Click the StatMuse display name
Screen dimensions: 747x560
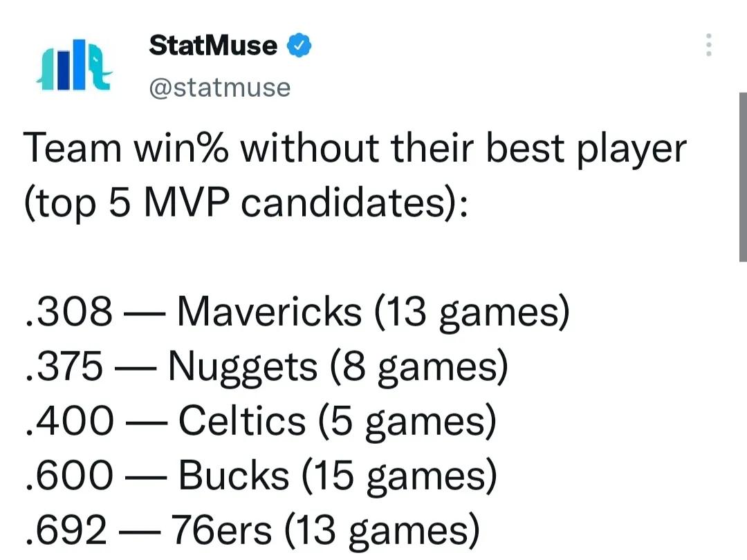click(x=213, y=46)
